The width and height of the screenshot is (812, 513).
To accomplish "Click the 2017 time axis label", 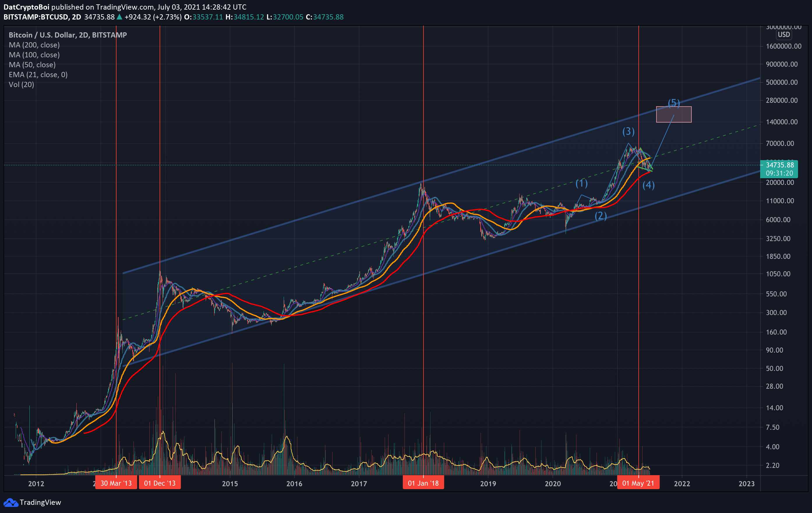I will click(x=359, y=484).
